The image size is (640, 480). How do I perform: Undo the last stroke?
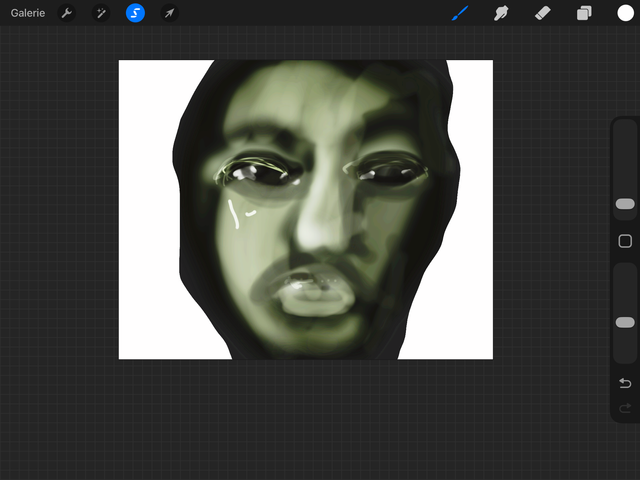pos(625,383)
